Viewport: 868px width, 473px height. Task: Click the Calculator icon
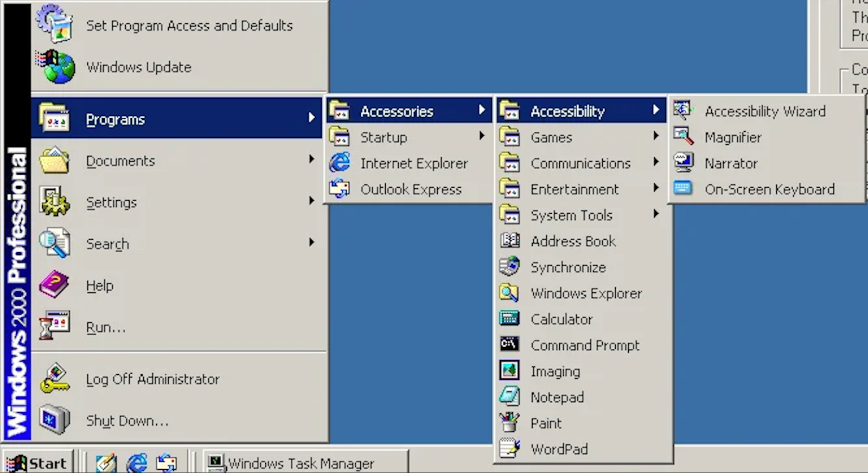[x=509, y=318]
